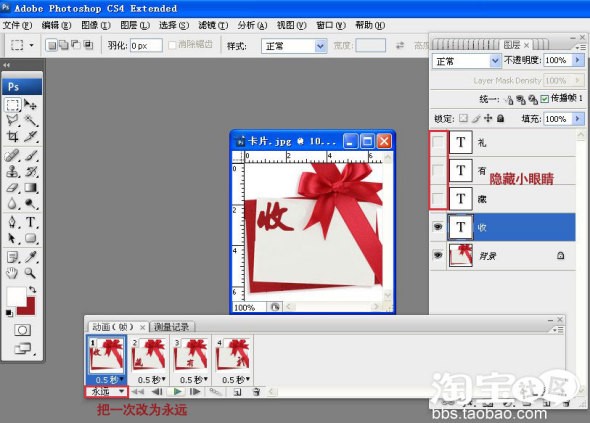Delete selected frame with trash icon

click(256, 392)
